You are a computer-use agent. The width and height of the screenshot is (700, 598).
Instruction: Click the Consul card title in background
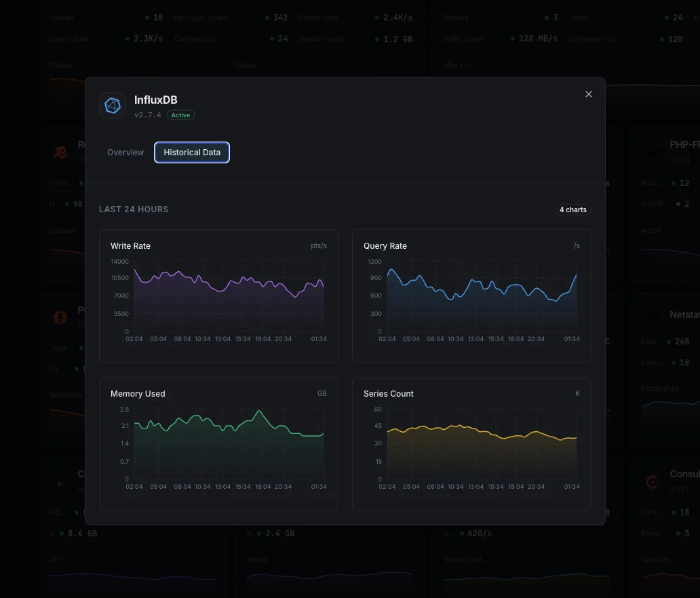685,474
